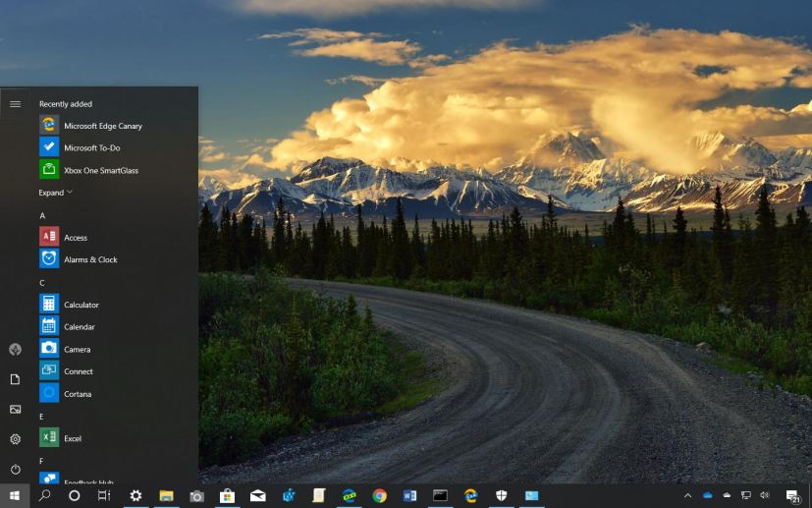Image resolution: width=812 pixels, height=508 pixels.
Task: Open Google Chrome on taskbar
Action: point(380,495)
